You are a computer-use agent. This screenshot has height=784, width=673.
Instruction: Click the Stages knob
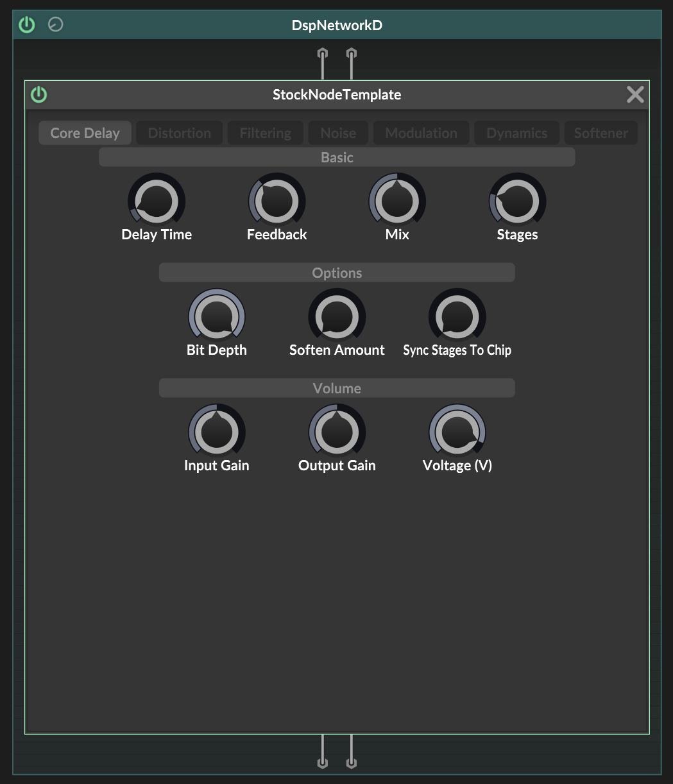(x=517, y=201)
